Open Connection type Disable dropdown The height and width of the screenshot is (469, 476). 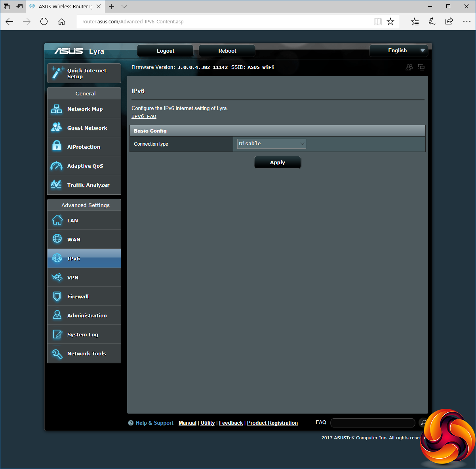pyautogui.click(x=271, y=144)
